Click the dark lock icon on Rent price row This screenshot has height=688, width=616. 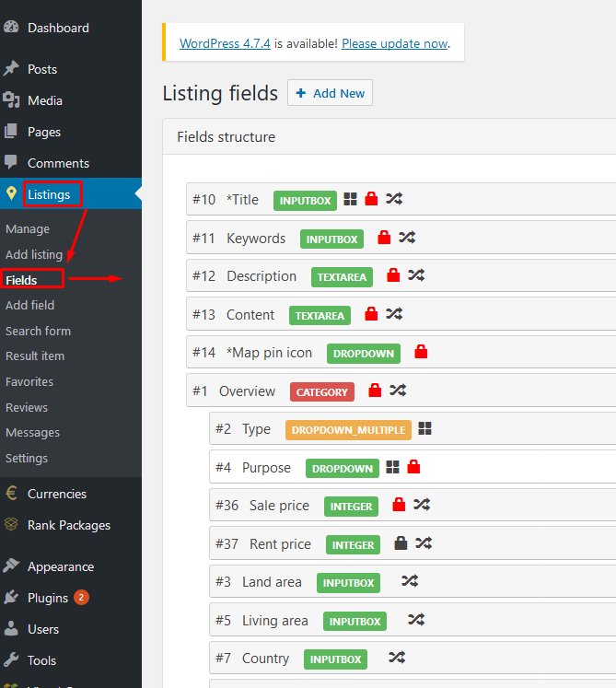pos(401,543)
